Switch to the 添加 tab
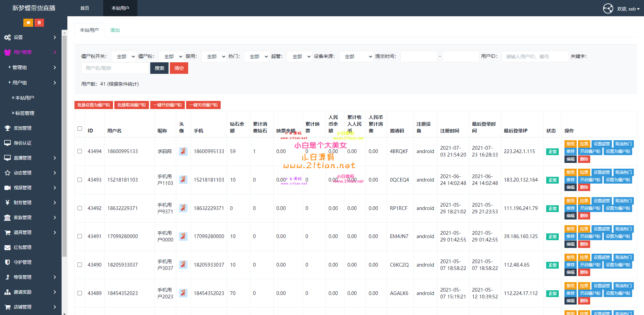644x315 pixels. point(115,30)
